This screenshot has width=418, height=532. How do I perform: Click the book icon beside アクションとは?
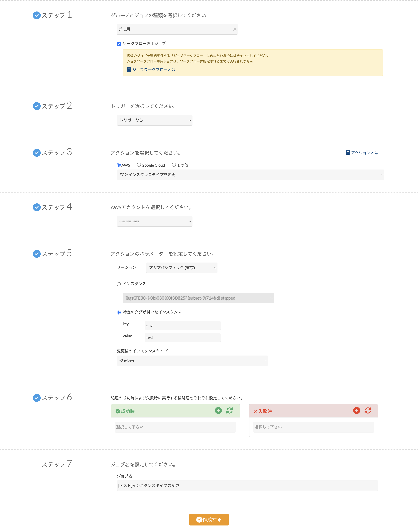click(348, 153)
